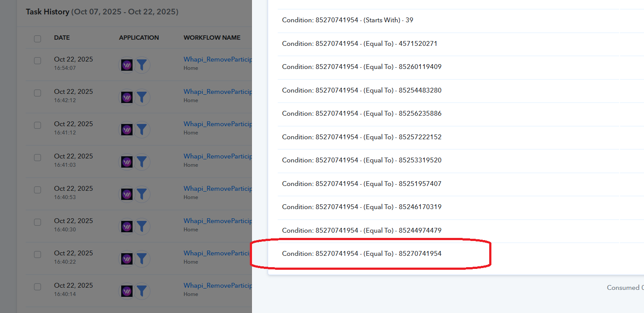Viewport: 644px width, 313px height.
Task: Check the box for the 16:54:07 task
Action: [37, 61]
